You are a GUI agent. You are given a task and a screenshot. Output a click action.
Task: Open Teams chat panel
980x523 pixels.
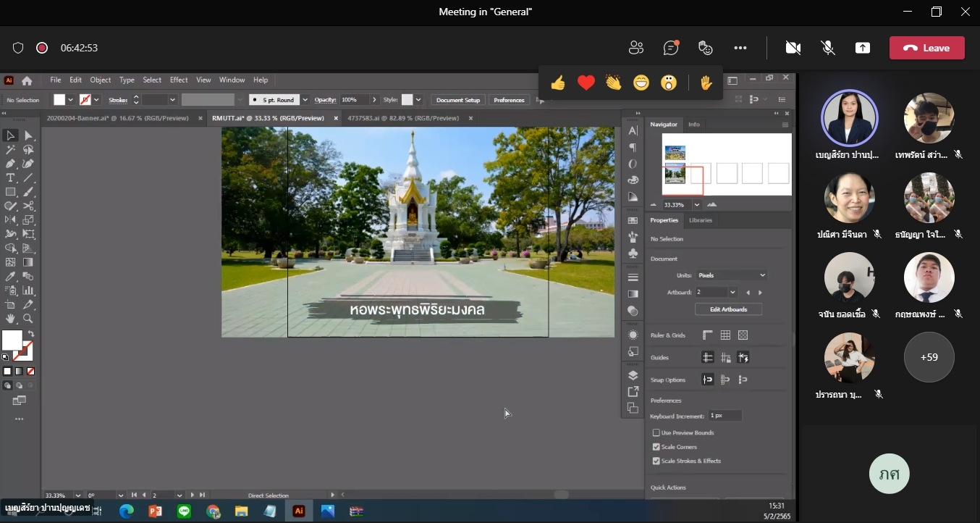tap(671, 48)
